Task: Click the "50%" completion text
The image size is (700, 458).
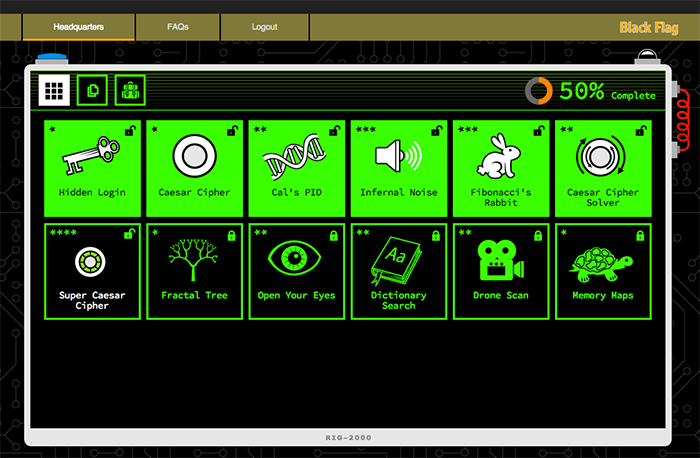Action: (581, 91)
